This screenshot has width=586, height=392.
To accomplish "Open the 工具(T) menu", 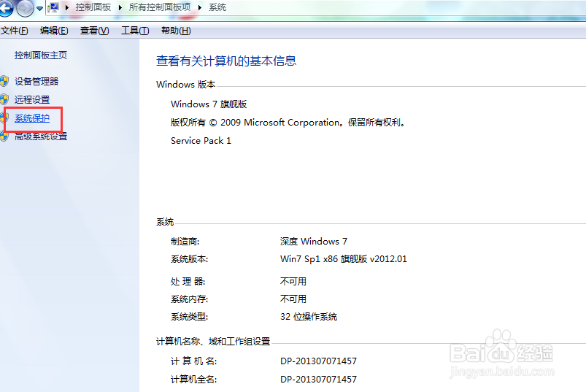I will click(135, 30).
